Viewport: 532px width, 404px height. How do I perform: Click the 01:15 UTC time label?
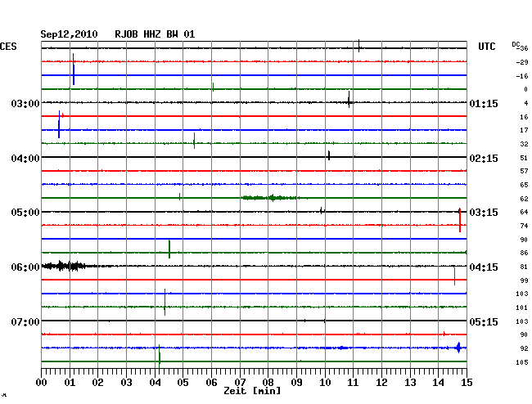[x=484, y=103]
